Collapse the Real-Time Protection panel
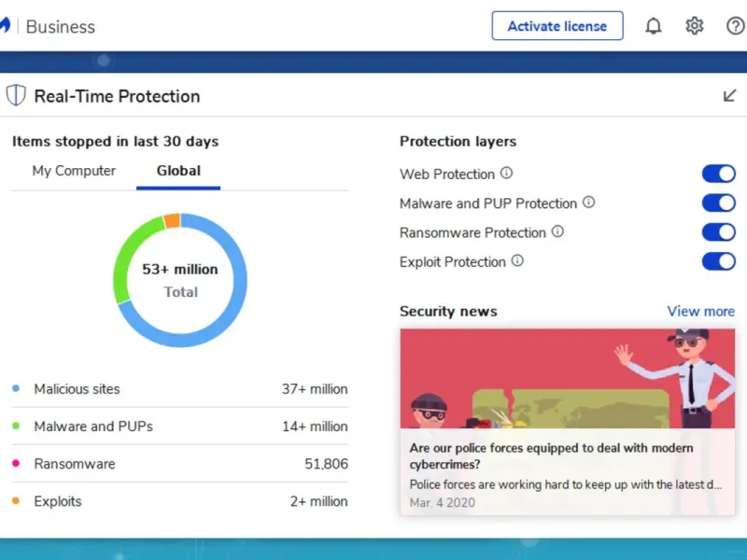Viewport: 747px width, 560px height. (730, 96)
